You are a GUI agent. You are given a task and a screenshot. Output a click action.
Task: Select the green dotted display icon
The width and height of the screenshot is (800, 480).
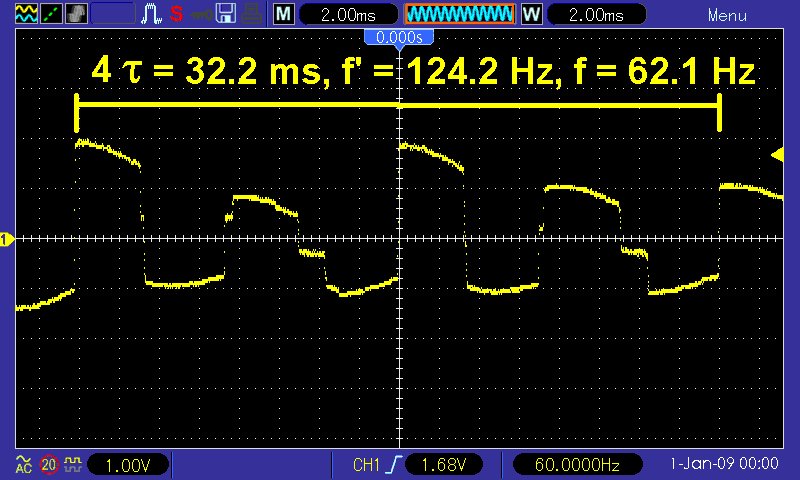pos(49,14)
